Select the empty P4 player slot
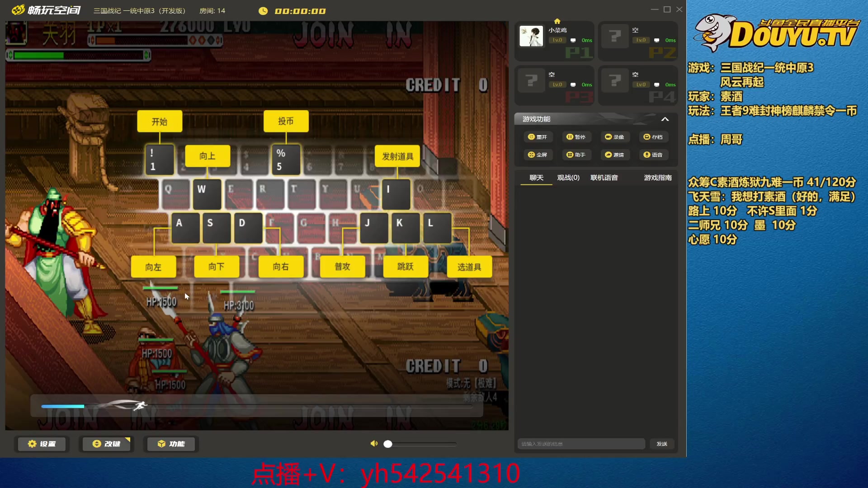Screen dimensions: 868x488 pos(638,85)
